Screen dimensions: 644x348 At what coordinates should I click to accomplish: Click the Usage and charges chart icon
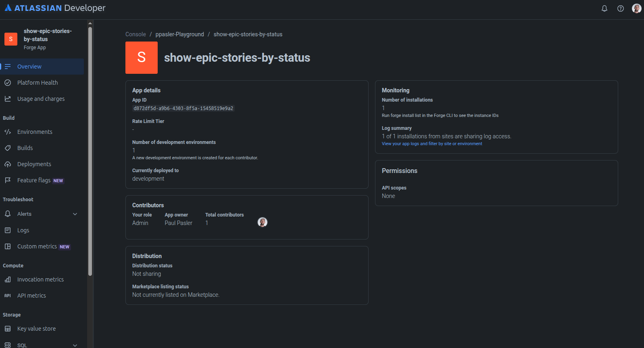(8, 99)
